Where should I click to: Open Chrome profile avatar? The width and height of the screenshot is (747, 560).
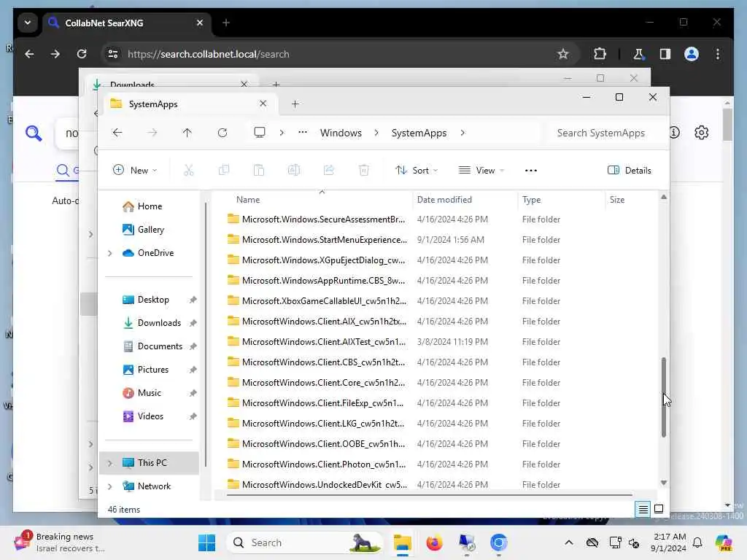[x=692, y=54]
